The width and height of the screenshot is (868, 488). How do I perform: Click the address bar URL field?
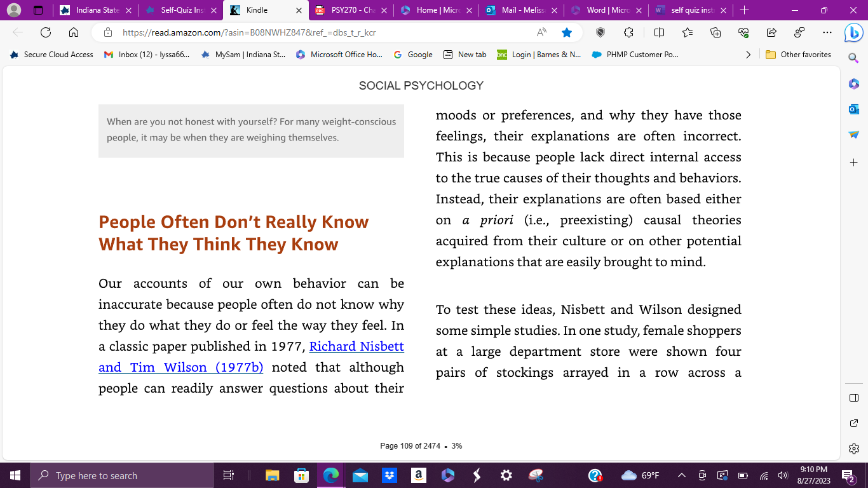click(324, 32)
